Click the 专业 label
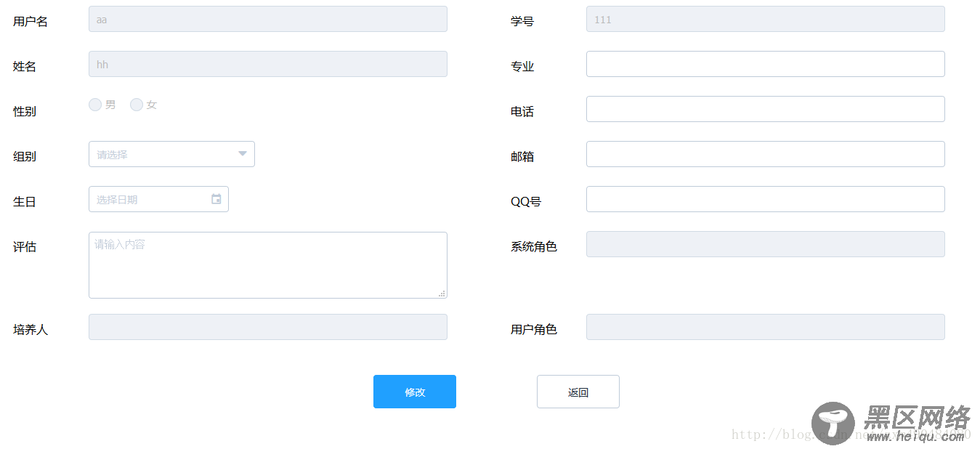 click(522, 66)
